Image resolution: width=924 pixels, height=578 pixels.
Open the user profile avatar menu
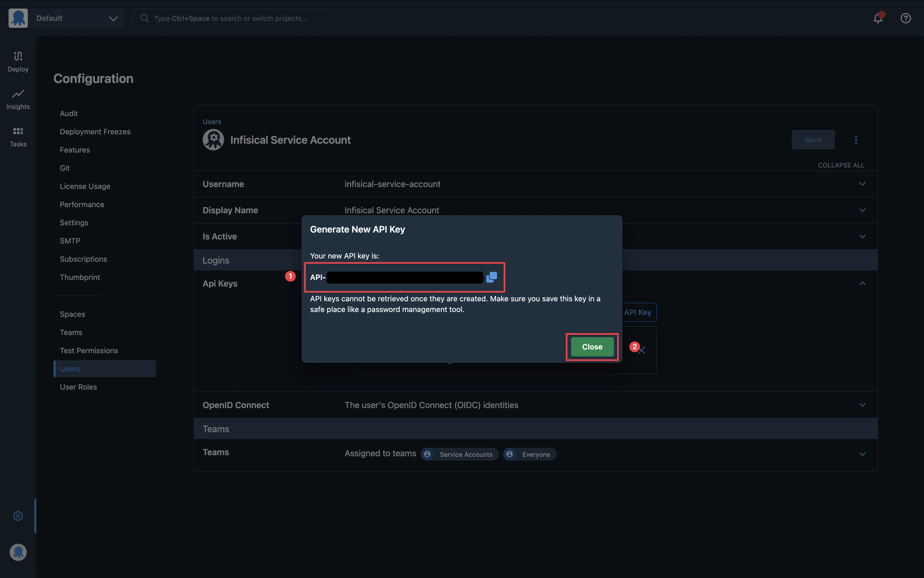[18, 552]
